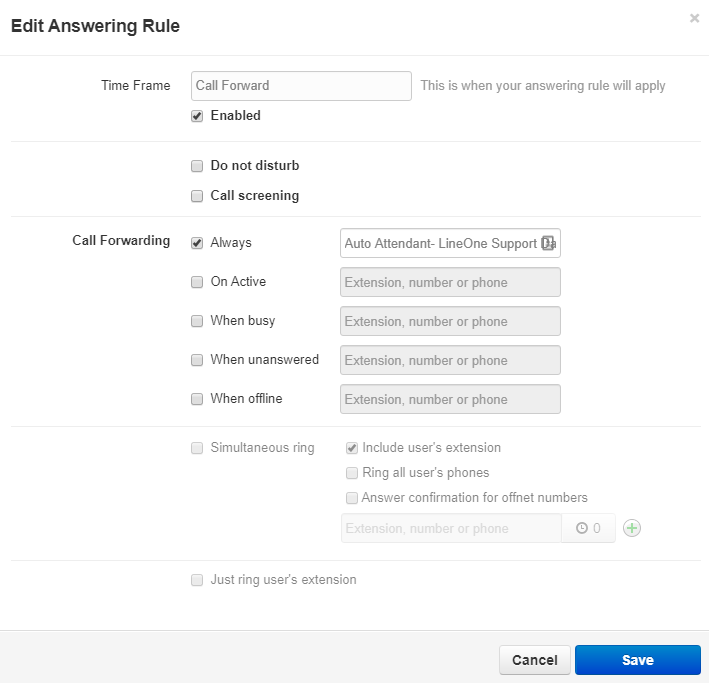Toggle Just ring user's extension checkbox
Screen dimensions: 709x683
[197, 580]
